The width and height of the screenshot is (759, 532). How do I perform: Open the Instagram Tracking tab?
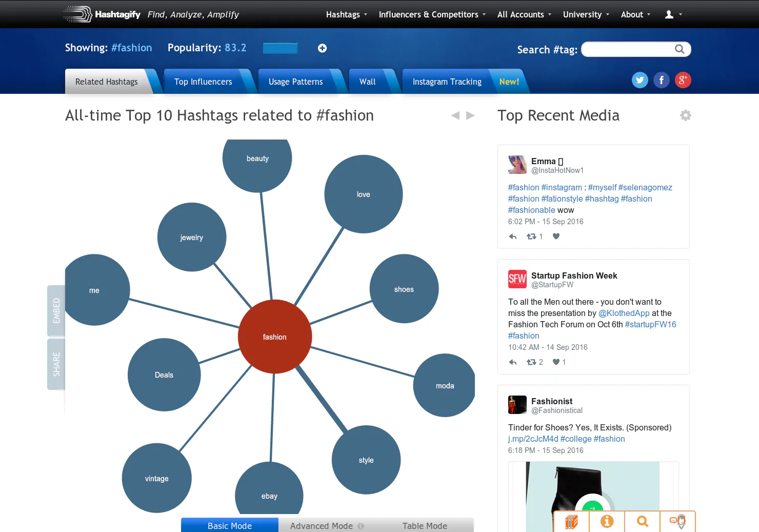tap(447, 82)
